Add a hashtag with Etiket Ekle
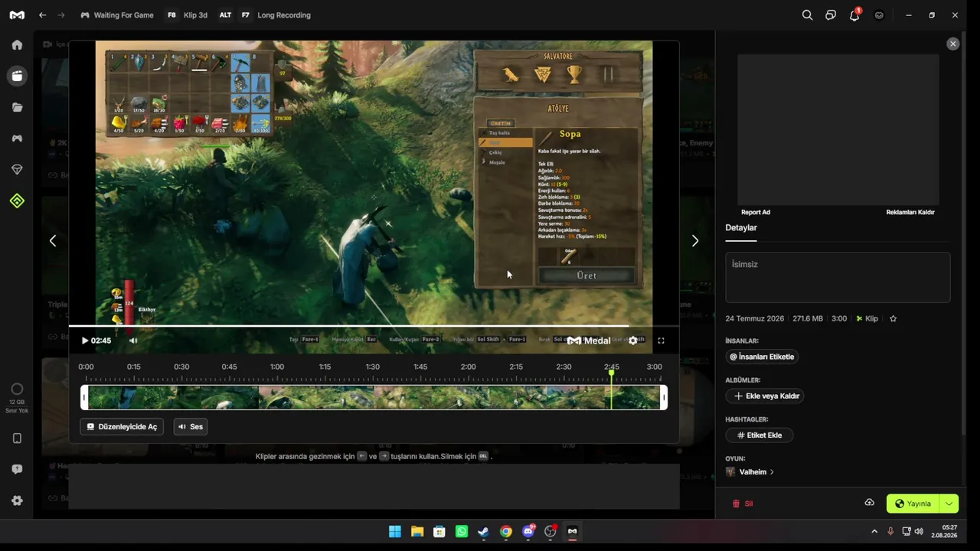The width and height of the screenshot is (980, 551). tap(759, 435)
